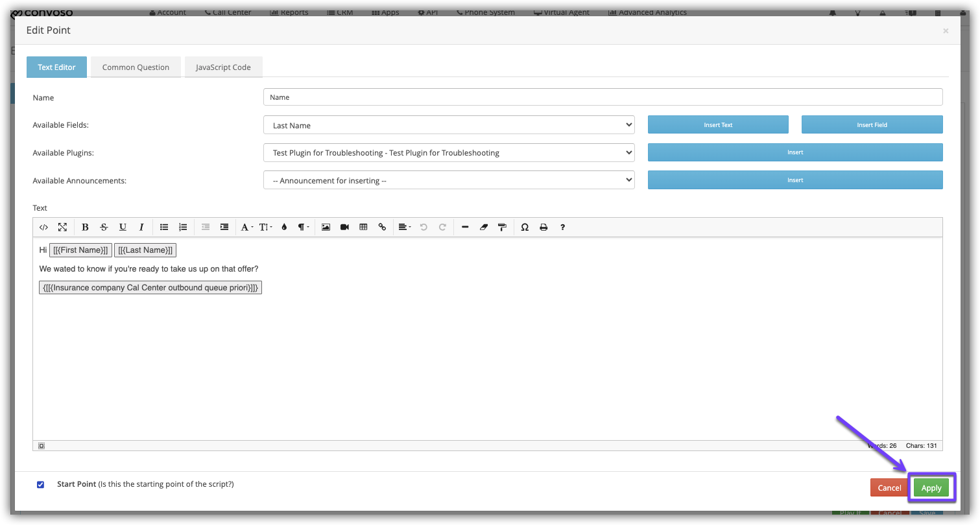Toggle the code view icon in editor
The height and width of the screenshot is (525, 980).
[x=43, y=227]
